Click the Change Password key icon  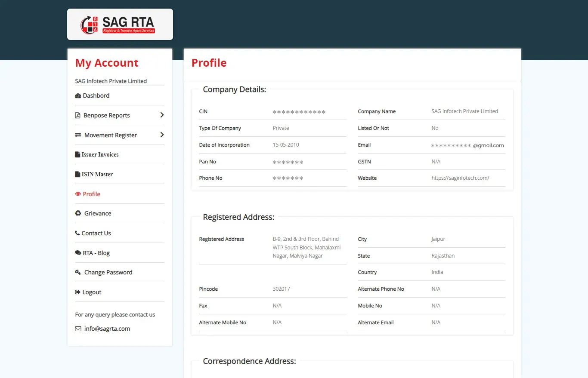tap(78, 272)
